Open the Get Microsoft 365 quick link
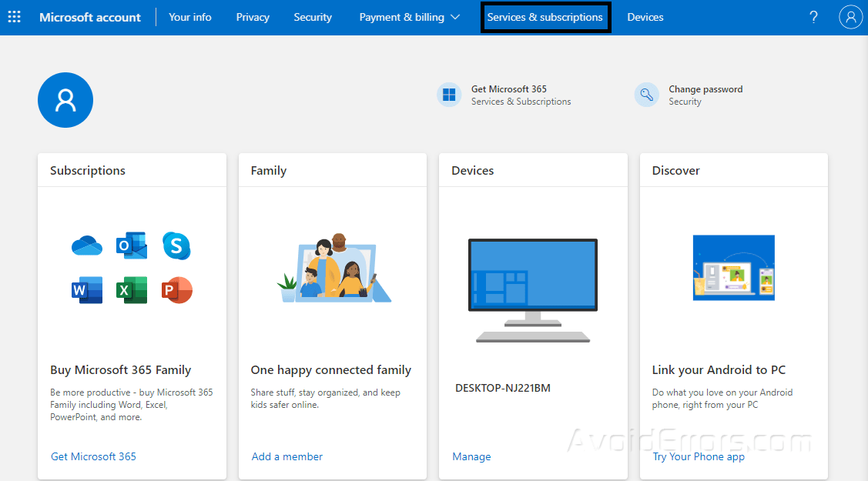 tap(509, 89)
